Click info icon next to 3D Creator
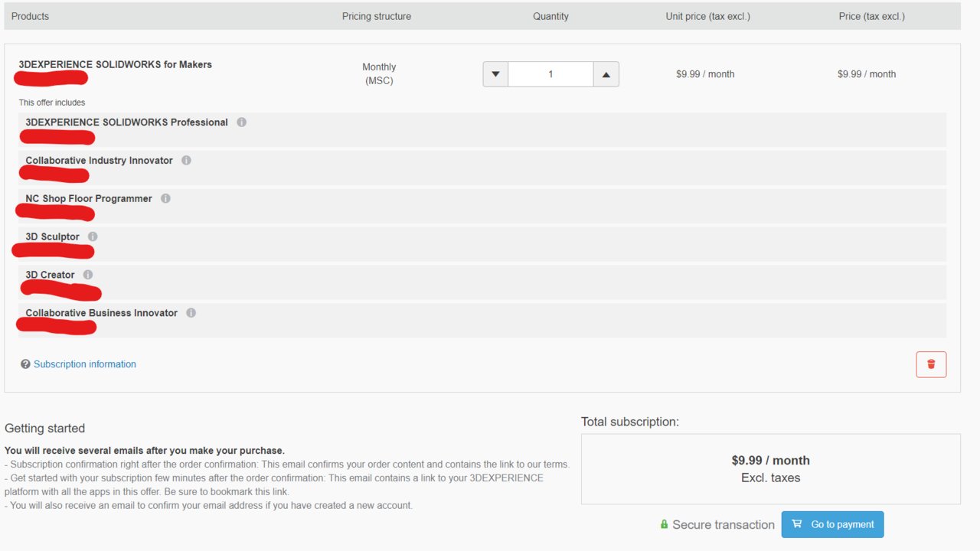980x551 pixels. click(x=88, y=275)
